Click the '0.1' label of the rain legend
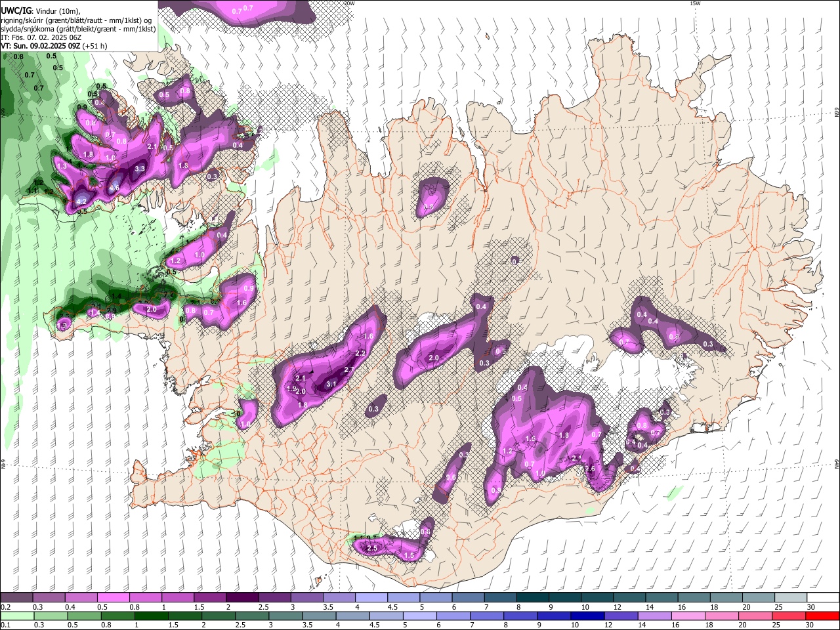This screenshot has height=630, width=840. point(5,625)
